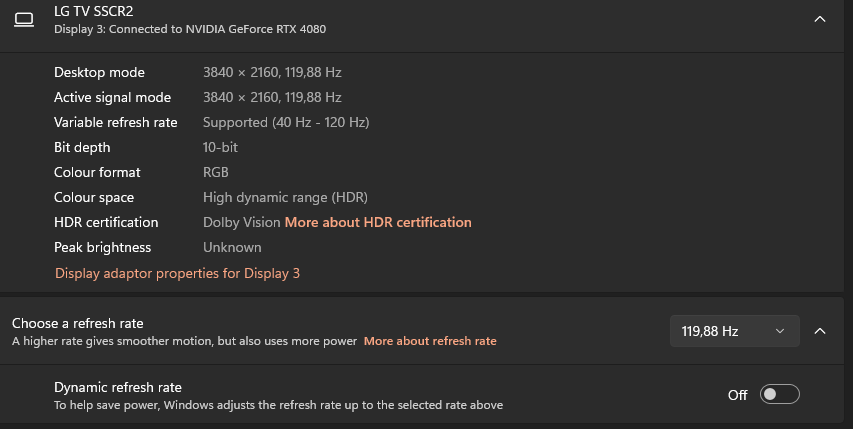Click the Active signal mode value
853x429 pixels.
pos(272,97)
